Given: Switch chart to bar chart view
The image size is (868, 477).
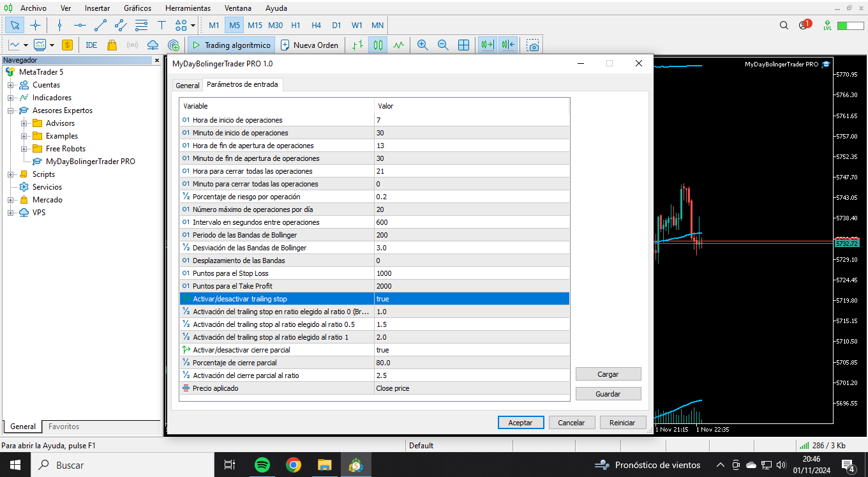Looking at the screenshot, I should coord(358,45).
